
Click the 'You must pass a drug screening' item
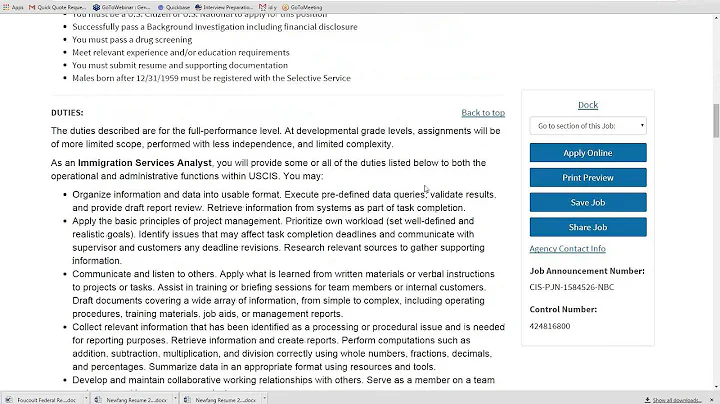click(132, 39)
